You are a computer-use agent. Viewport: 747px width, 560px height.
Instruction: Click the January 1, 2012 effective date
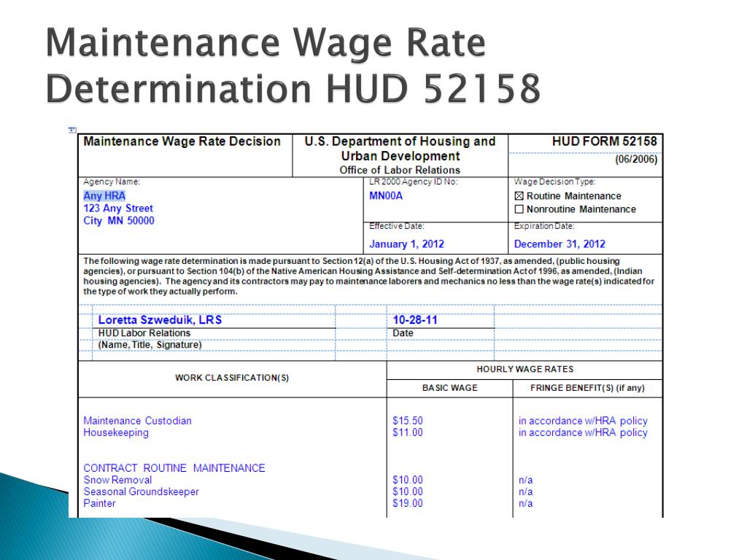(406, 244)
